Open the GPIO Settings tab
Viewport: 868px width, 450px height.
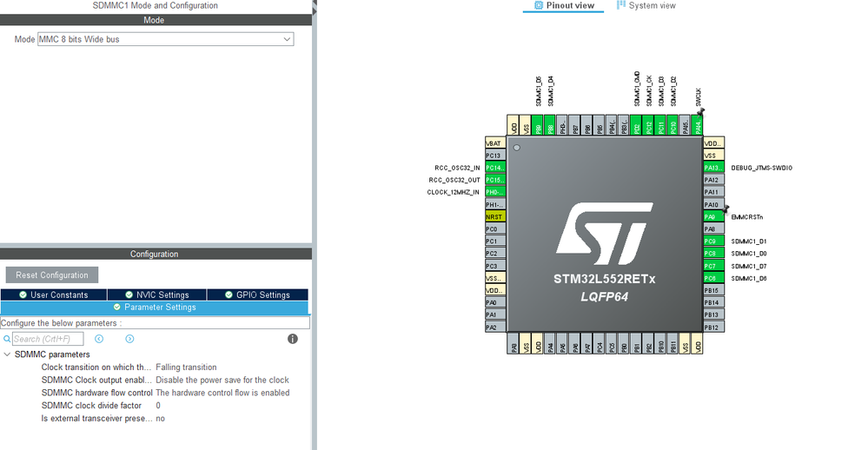tap(257, 295)
